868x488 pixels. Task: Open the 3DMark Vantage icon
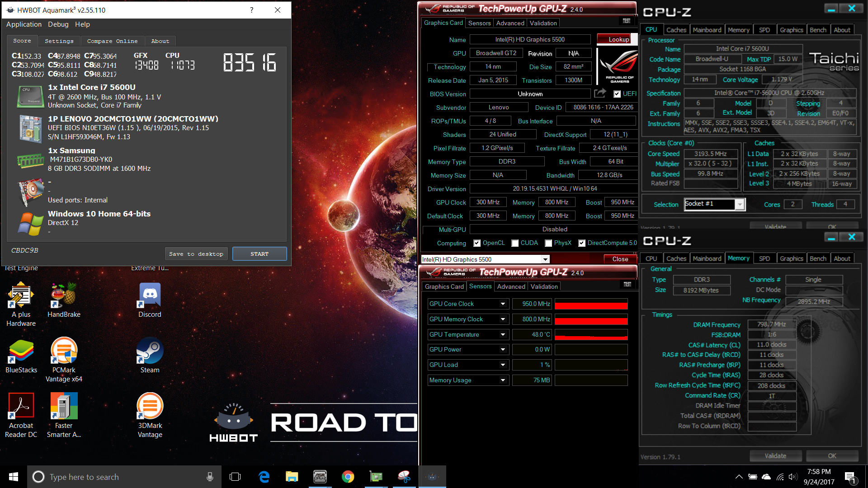[x=150, y=415]
